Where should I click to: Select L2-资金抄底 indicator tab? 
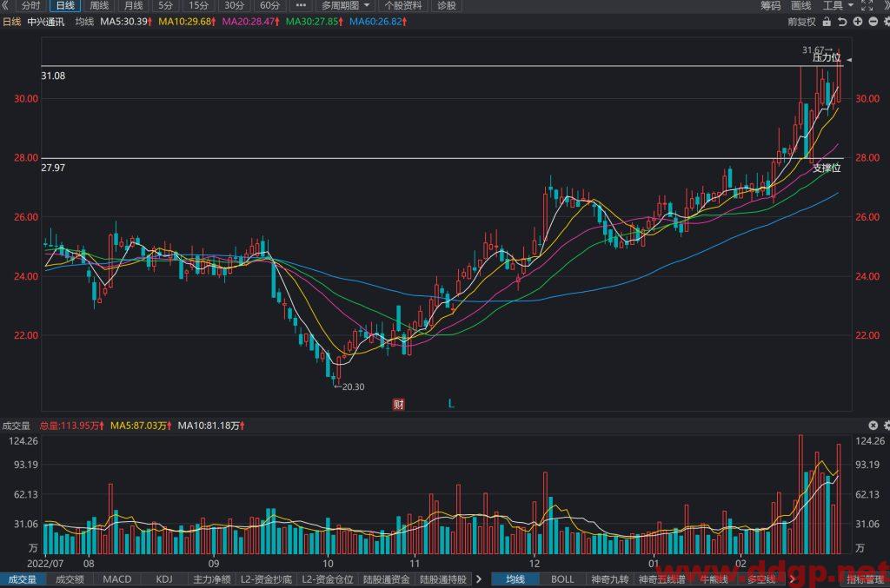coord(266,579)
